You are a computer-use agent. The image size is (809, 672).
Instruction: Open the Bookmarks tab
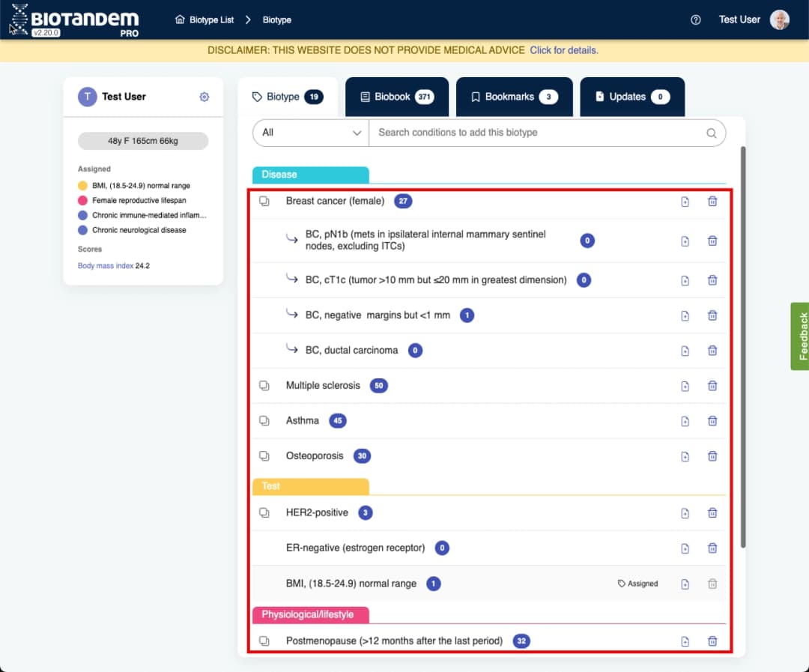pyautogui.click(x=514, y=97)
